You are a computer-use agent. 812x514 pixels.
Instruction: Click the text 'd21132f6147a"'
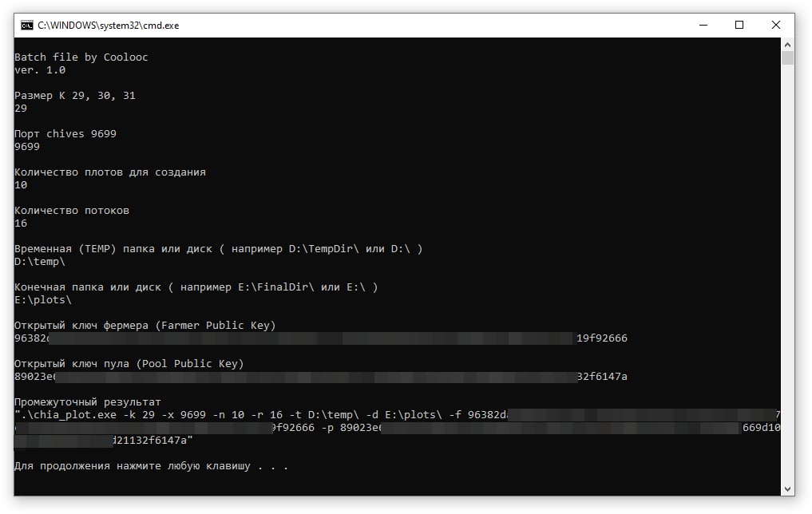tap(152, 441)
